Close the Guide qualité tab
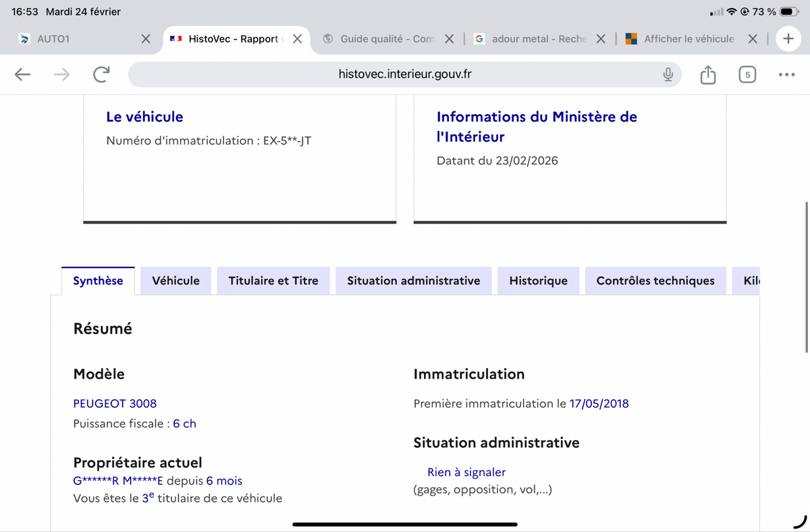The image size is (810, 532). pos(450,39)
